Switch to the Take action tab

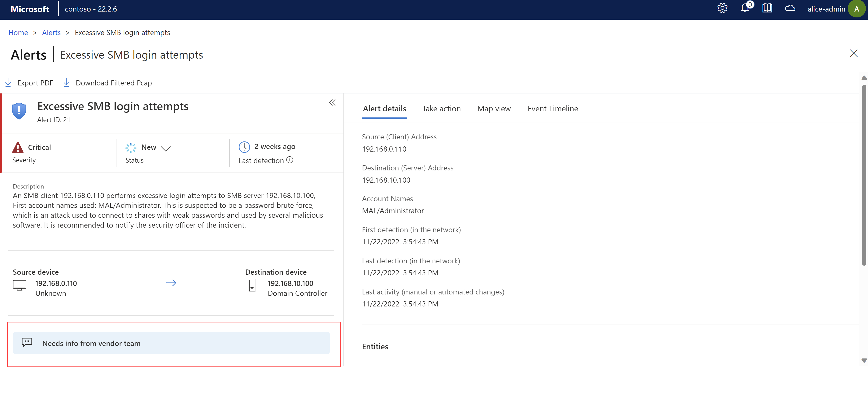pyautogui.click(x=442, y=108)
